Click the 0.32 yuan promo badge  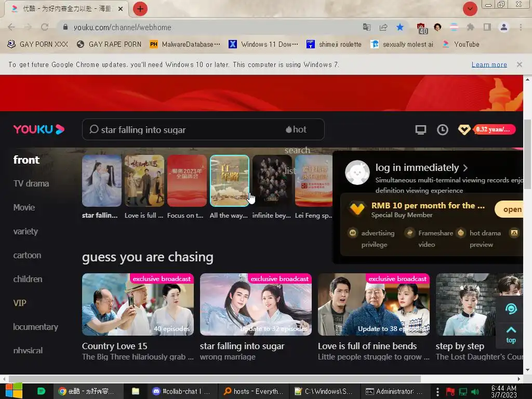click(495, 129)
